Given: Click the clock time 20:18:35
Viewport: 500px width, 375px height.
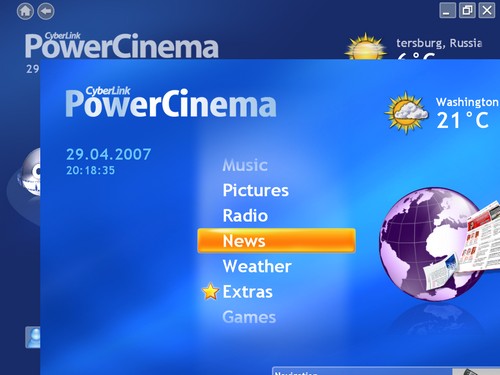Looking at the screenshot, I should (x=90, y=171).
